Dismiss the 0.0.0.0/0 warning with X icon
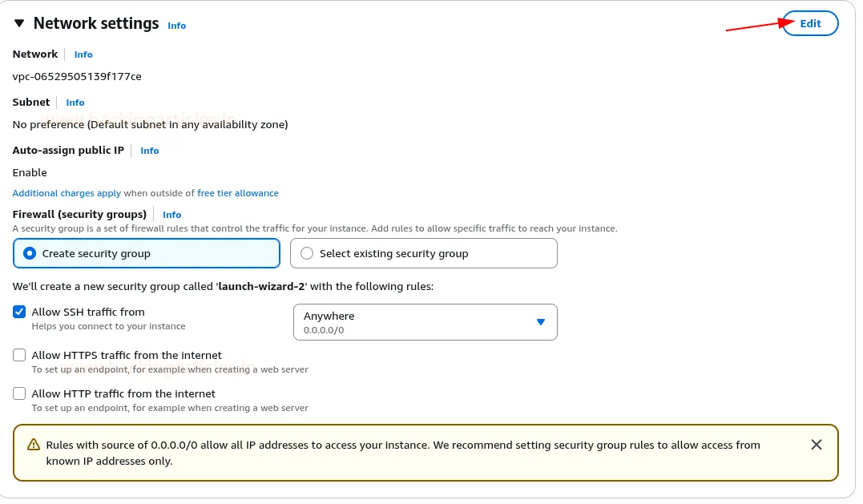The height and width of the screenshot is (504, 863). click(x=816, y=445)
